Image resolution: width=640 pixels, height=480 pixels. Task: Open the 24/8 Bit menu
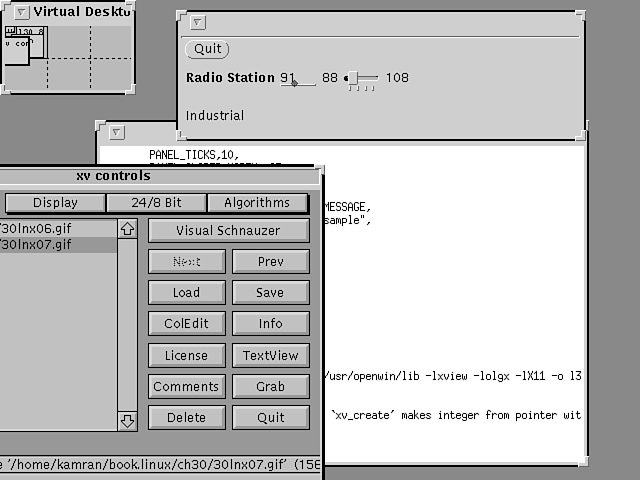tap(157, 203)
